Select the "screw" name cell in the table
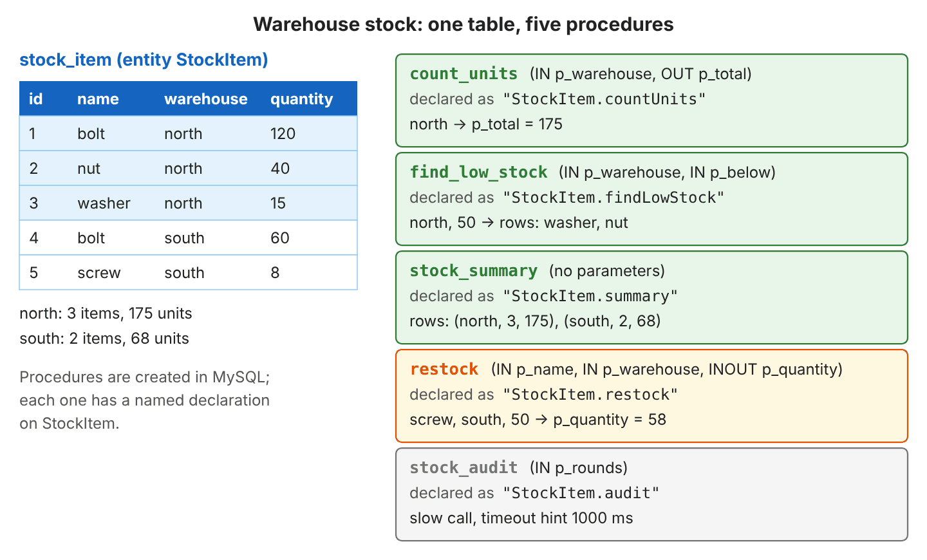 98,273
